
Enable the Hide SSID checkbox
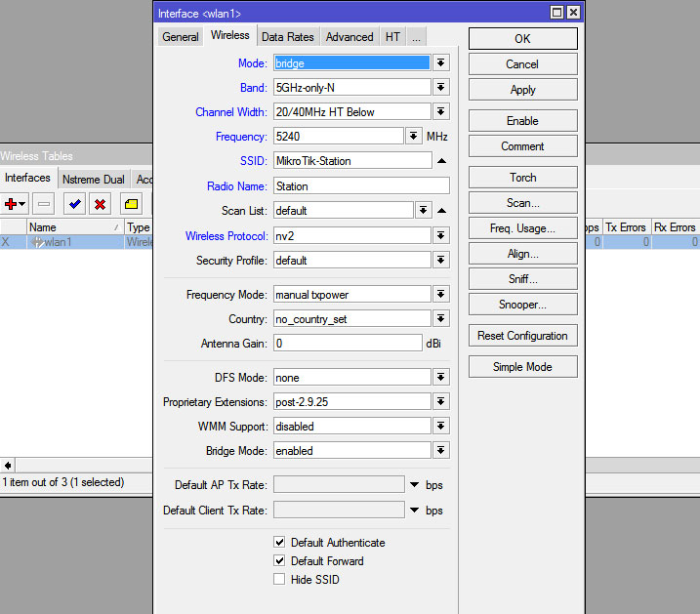click(x=280, y=580)
